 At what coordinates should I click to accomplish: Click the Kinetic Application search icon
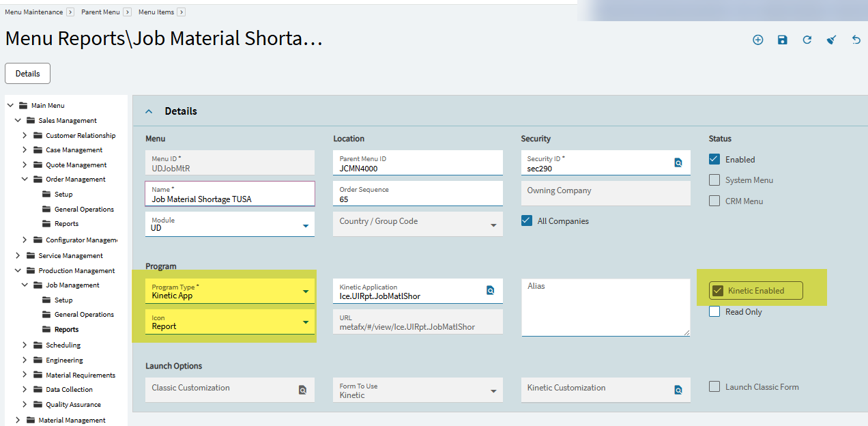[490, 291]
